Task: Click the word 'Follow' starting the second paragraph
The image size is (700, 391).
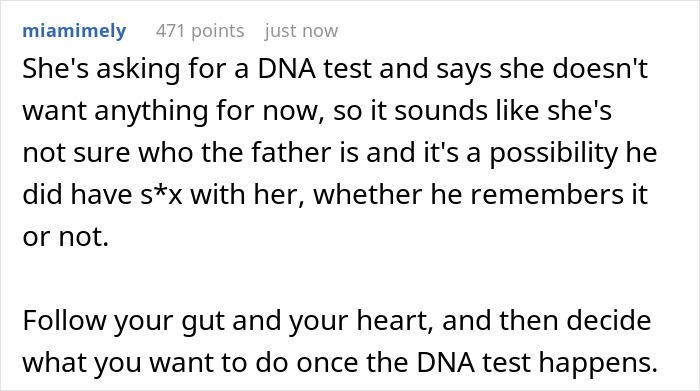Action: coord(65,321)
